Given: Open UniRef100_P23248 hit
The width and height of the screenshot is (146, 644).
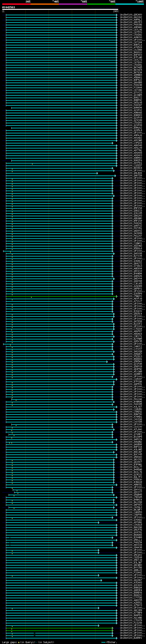Looking at the screenshot, I should click(131, 623).
